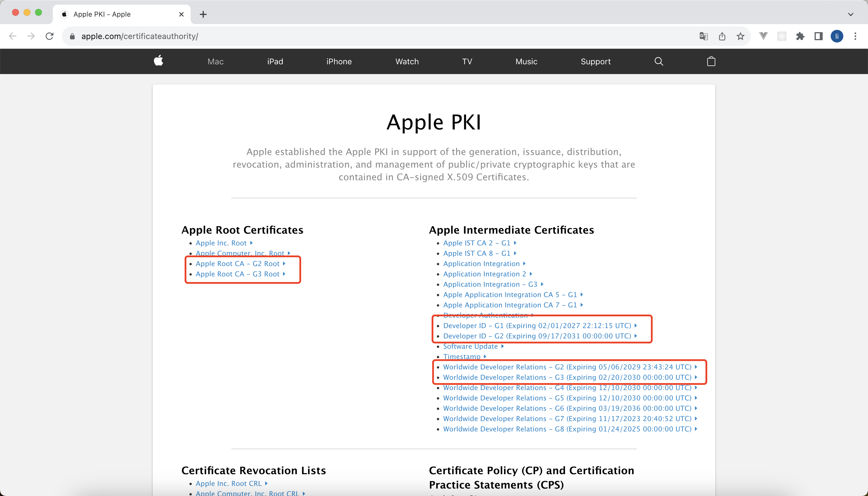Open the search magnifier icon
Image resolution: width=868 pixels, height=496 pixels.
pyautogui.click(x=659, y=61)
